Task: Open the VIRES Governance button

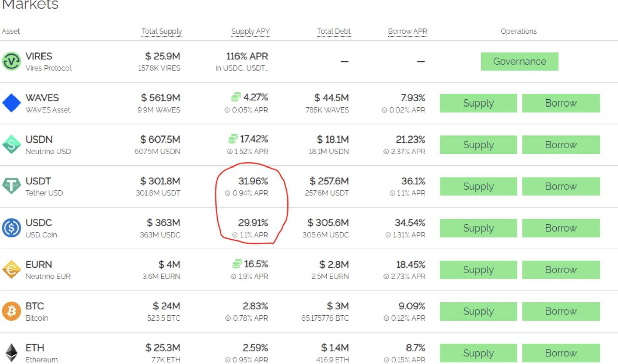Action: 519,61
